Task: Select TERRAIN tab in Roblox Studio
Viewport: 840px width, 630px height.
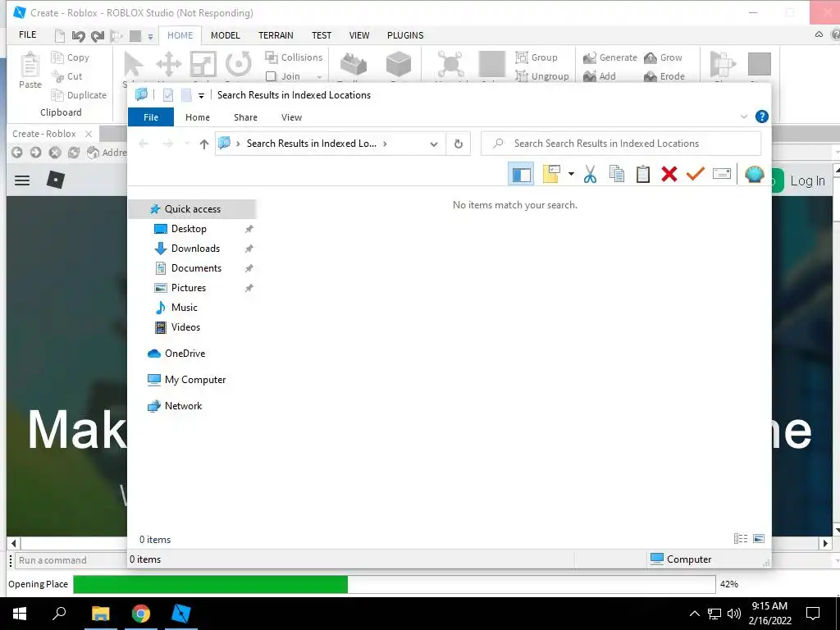Action: tap(276, 35)
